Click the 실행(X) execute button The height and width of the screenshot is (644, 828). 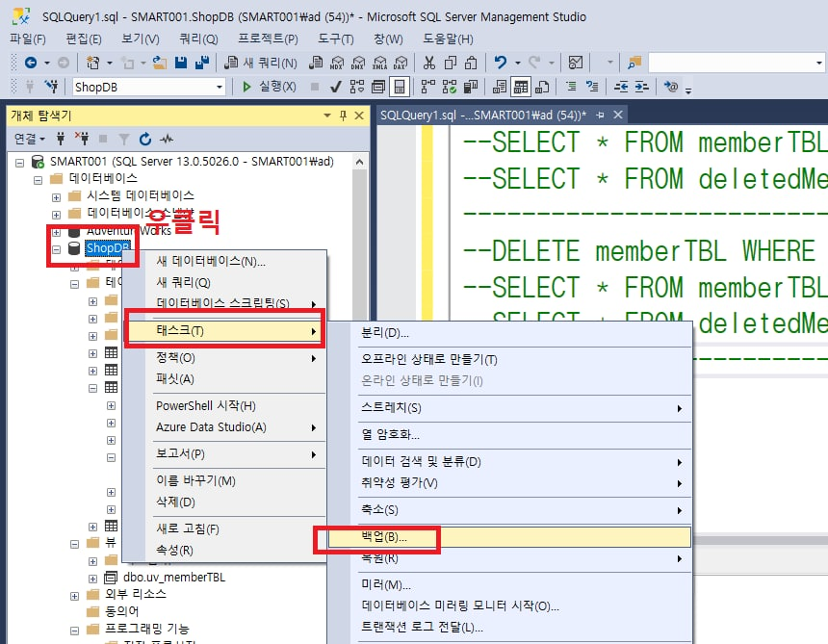click(x=270, y=87)
